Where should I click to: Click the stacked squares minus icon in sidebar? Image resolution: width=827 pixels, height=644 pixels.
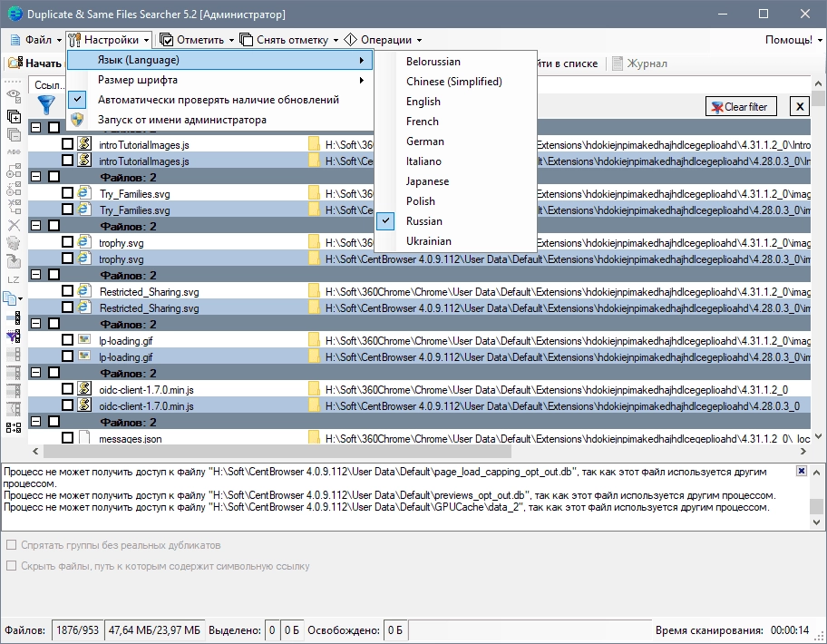14,135
